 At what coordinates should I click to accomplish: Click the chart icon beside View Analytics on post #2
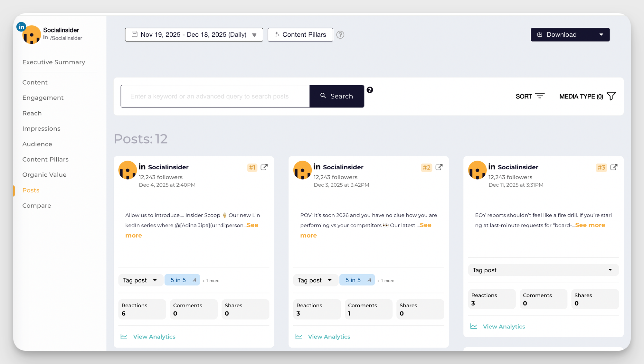(x=298, y=336)
